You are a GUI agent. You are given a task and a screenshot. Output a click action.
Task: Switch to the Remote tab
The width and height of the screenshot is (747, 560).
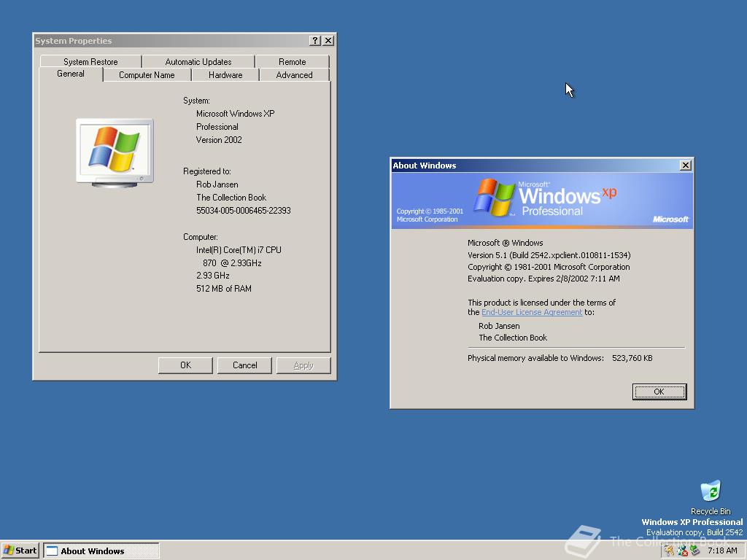coord(292,61)
